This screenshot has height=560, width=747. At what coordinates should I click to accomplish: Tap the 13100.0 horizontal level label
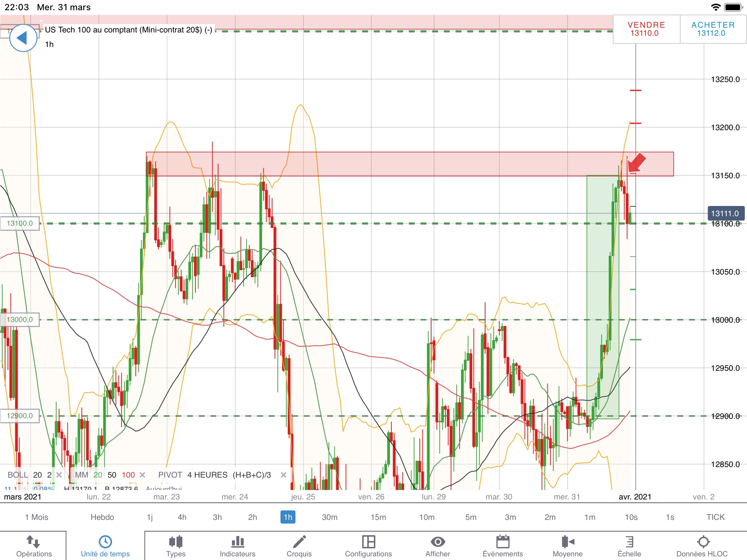click(20, 223)
